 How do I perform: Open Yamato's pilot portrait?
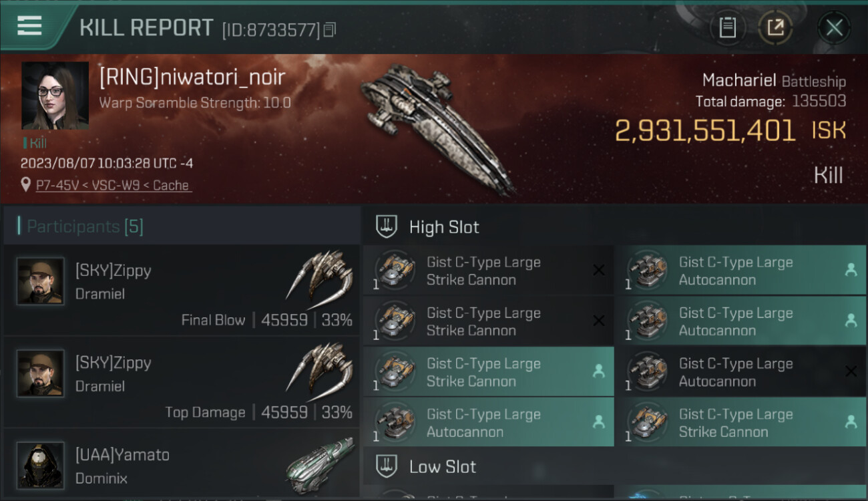tap(41, 464)
